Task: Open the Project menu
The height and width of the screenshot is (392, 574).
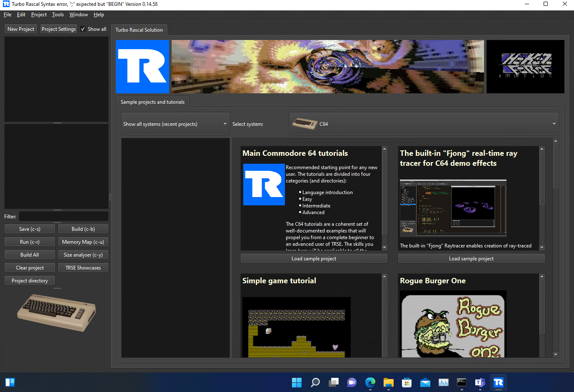Action: pyautogui.click(x=39, y=15)
